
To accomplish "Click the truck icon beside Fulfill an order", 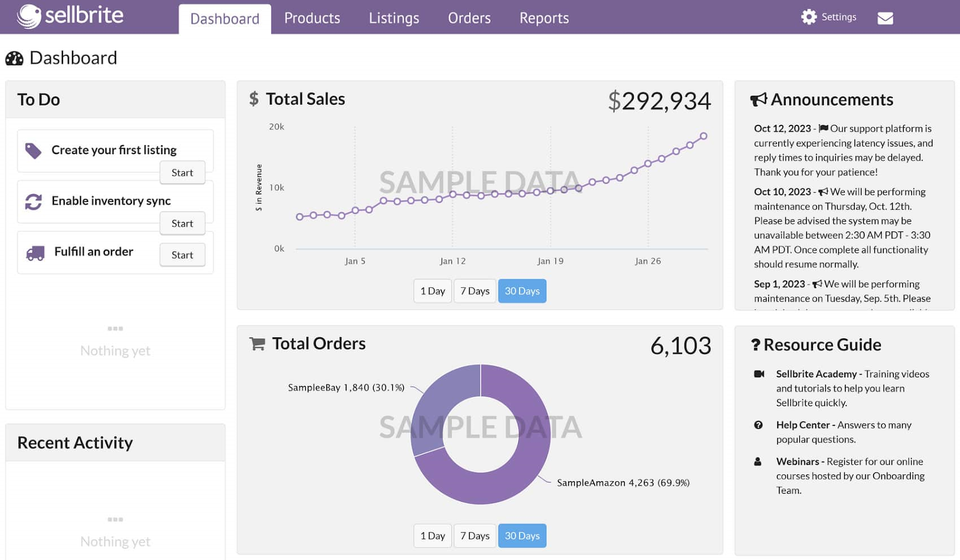I will pyautogui.click(x=34, y=252).
